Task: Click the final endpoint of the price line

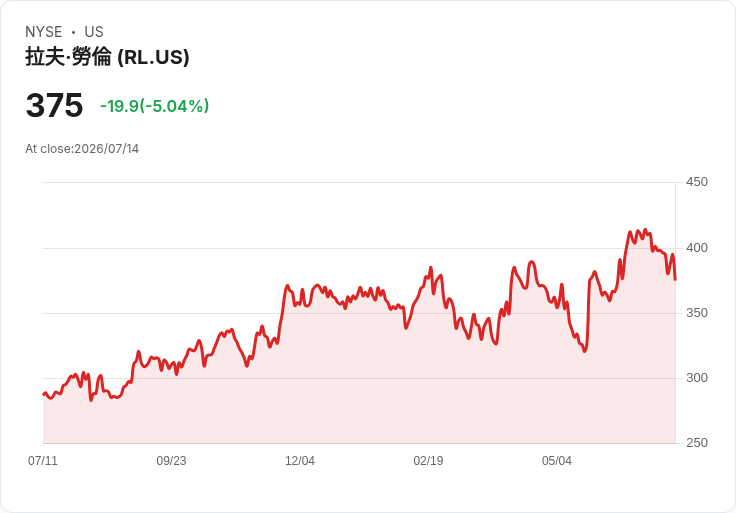Action: pyautogui.click(x=675, y=280)
